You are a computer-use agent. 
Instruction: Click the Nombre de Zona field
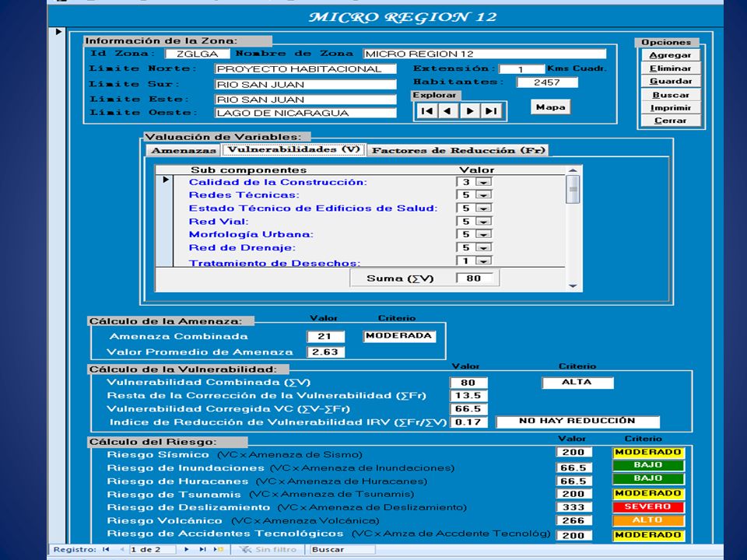485,54
